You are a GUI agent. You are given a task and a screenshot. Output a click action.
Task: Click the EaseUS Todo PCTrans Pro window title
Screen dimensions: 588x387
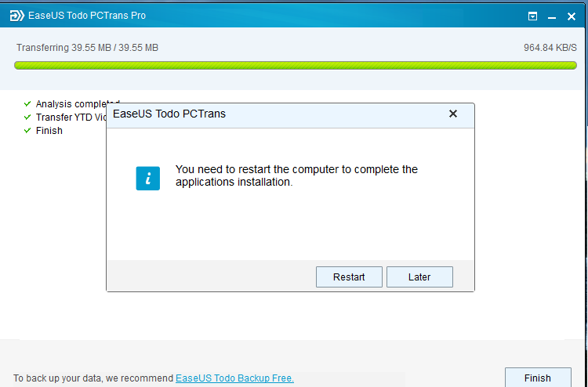click(87, 16)
